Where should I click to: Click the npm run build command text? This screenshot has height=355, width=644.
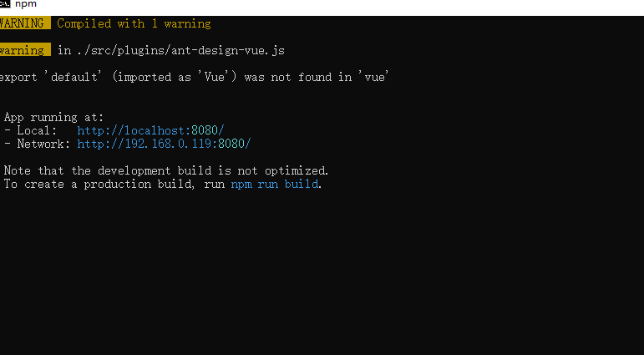(274, 184)
